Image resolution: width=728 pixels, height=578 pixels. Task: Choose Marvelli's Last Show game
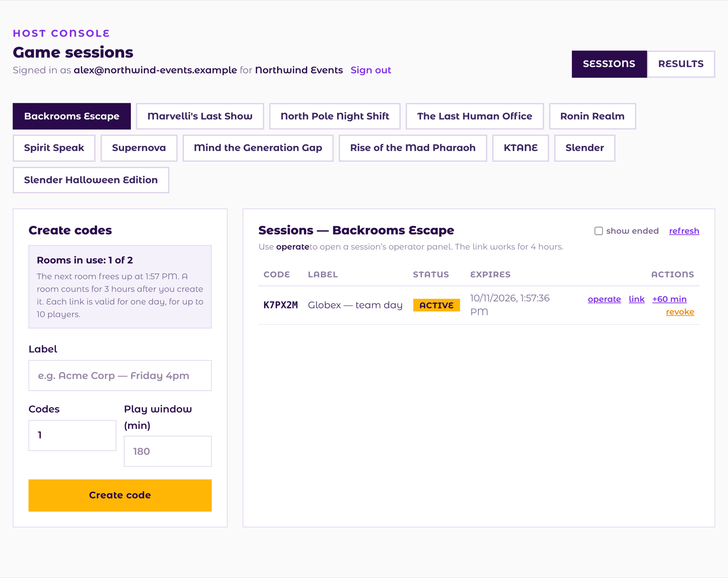pos(200,116)
